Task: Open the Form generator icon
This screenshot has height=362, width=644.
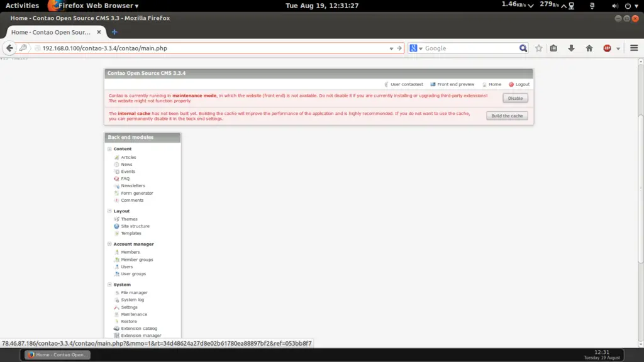Action: 116,193
